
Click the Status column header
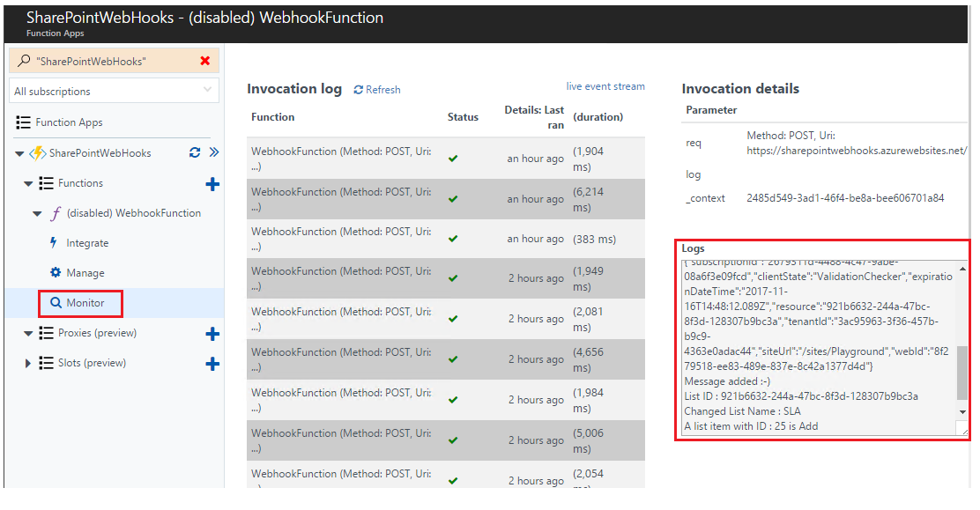(464, 117)
